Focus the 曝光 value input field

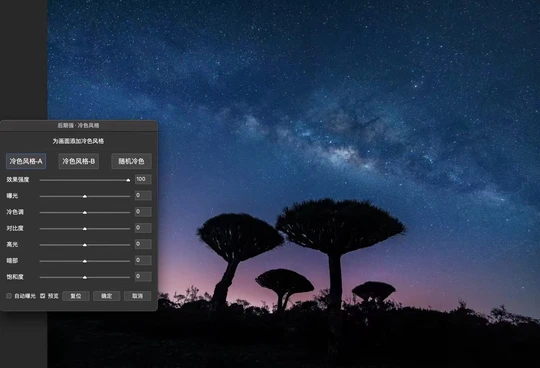pyautogui.click(x=143, y=196)
